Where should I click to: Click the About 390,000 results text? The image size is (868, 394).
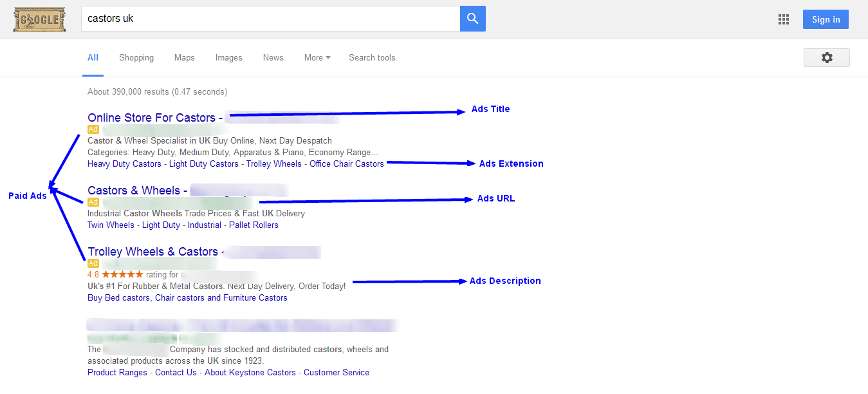[157, 92]
